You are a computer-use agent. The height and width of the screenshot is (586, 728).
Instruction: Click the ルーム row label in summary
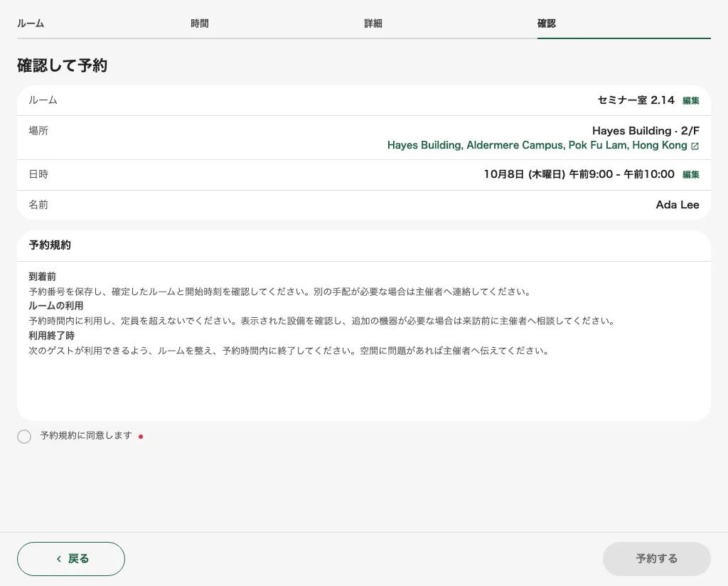pyautogui.click(x=43, y=100)
